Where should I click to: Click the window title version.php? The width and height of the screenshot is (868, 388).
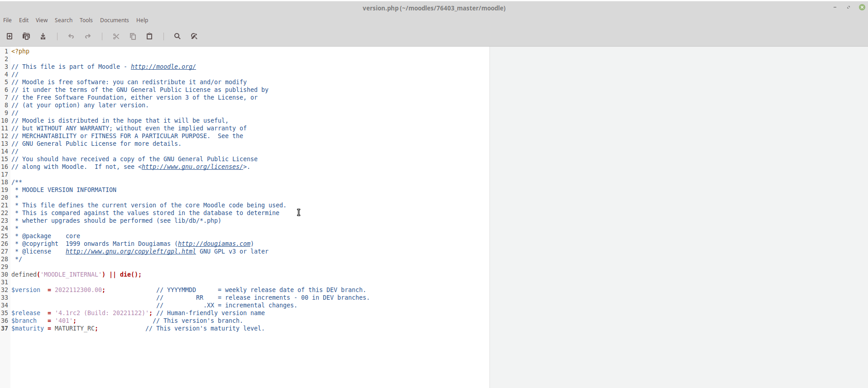coord(434,8)
